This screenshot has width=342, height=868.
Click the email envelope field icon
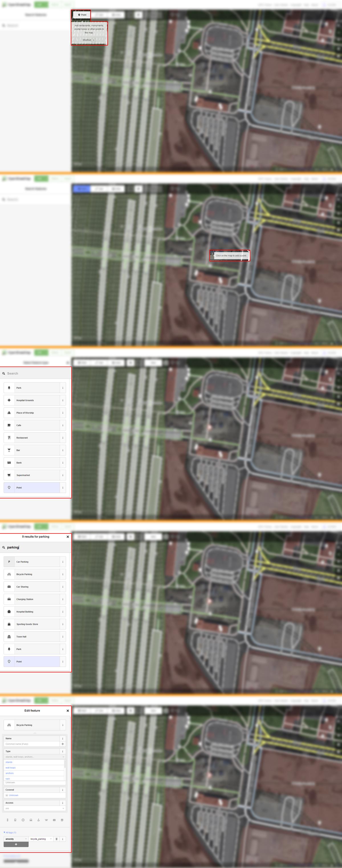pos(54,820)
